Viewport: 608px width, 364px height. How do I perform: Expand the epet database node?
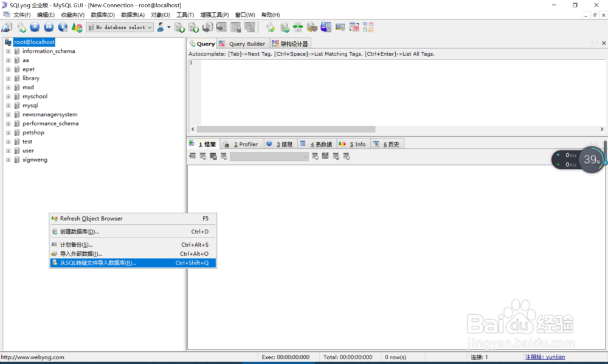coord(8,69)
